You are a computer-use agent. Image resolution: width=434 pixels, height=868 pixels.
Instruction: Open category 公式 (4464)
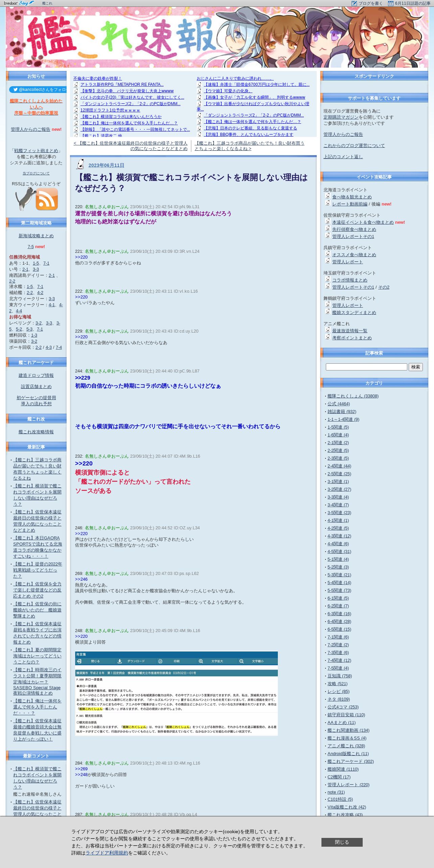point(339,404)
